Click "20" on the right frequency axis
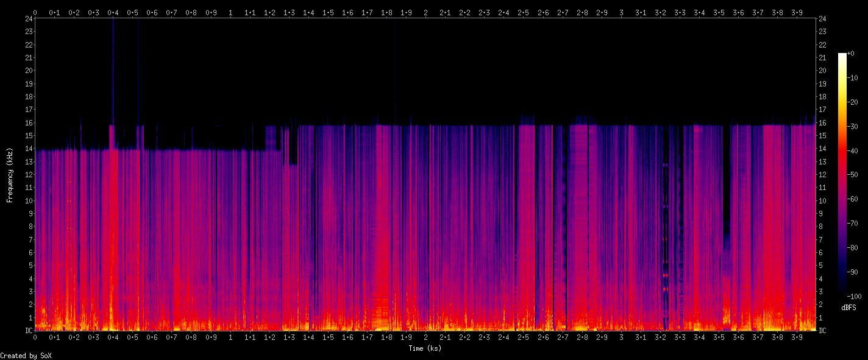The image size is (868, 360). [x=822, y=71]
